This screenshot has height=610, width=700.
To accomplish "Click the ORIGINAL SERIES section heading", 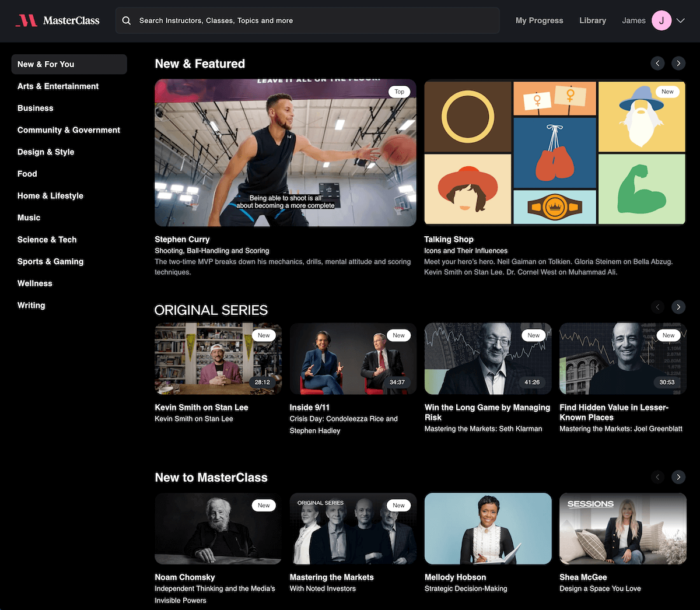I will pyautogui.click(x=211, y=310).
